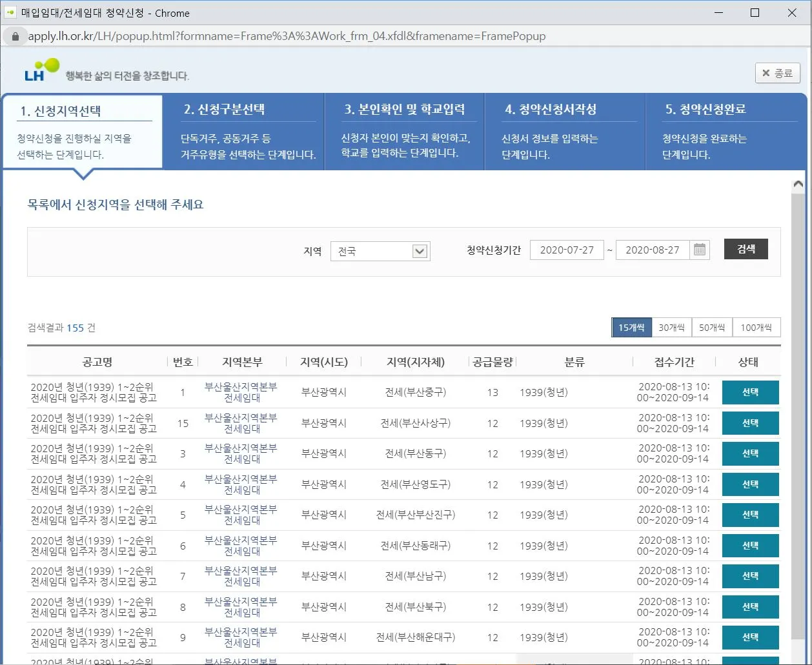Viewport: 812px width, 665px height.
Task: Switch results view to 30개씩 per page
Action: click(672, 327)
